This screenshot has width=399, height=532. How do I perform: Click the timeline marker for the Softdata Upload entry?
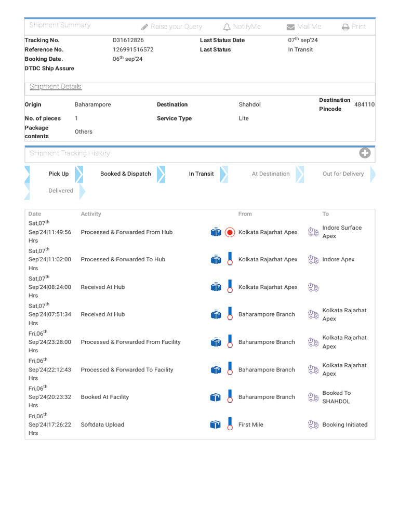(230, 424)
